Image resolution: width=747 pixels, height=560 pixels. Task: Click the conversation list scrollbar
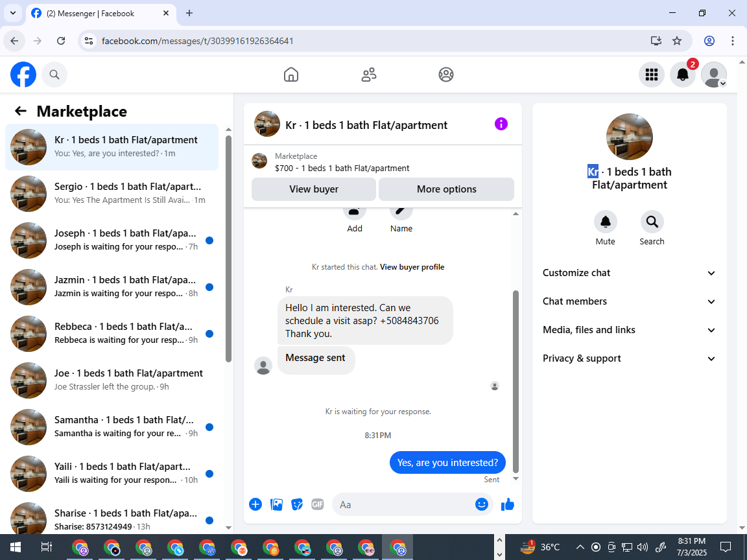tap(228, 249)
